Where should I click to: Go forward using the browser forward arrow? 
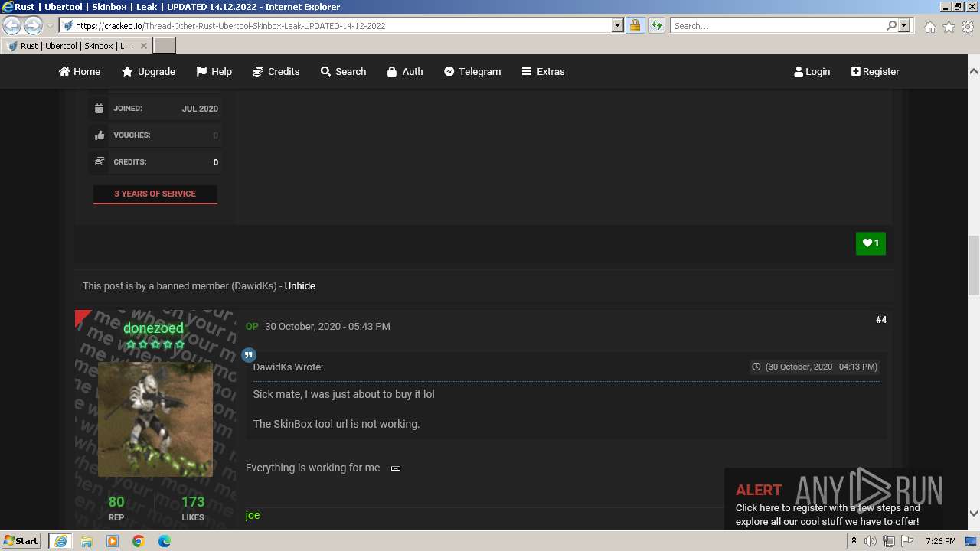33,26
